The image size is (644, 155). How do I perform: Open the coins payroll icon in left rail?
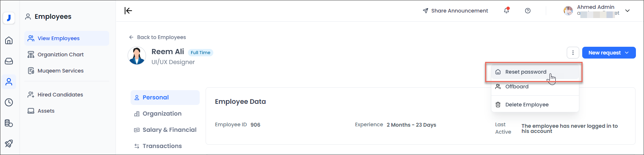pos(9,123)
